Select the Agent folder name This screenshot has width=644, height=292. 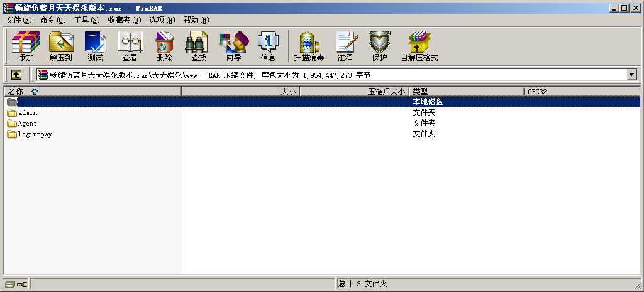pos(28,124)
